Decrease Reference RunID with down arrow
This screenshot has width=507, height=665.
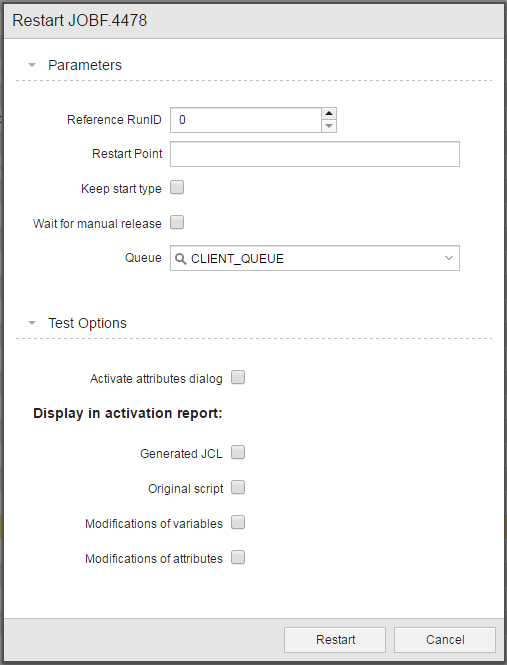pos(329,126)
